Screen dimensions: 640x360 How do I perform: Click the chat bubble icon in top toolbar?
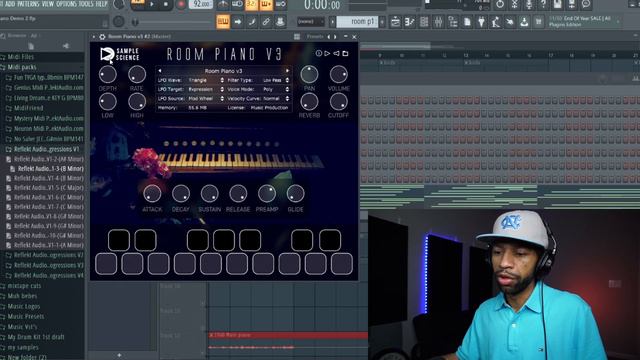coord(586,4)
